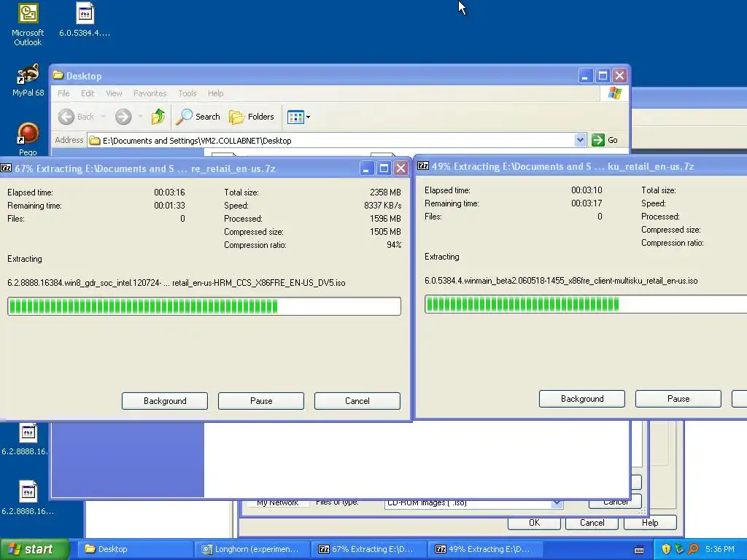Image resolution: width=747 pixels, height=560 pixels.
Task: Open the Views icon menu in Explorer
Action: (x=298, y=117)
